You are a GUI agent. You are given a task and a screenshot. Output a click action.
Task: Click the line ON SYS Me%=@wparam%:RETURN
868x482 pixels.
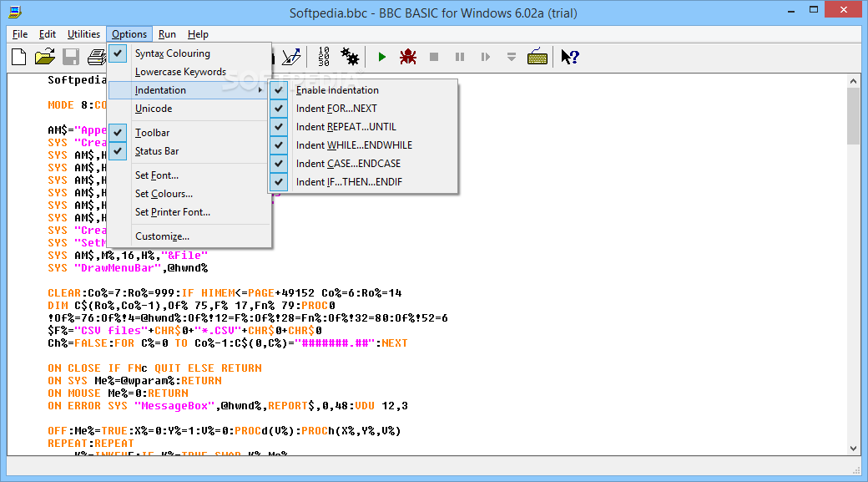[x=134, y=381]
